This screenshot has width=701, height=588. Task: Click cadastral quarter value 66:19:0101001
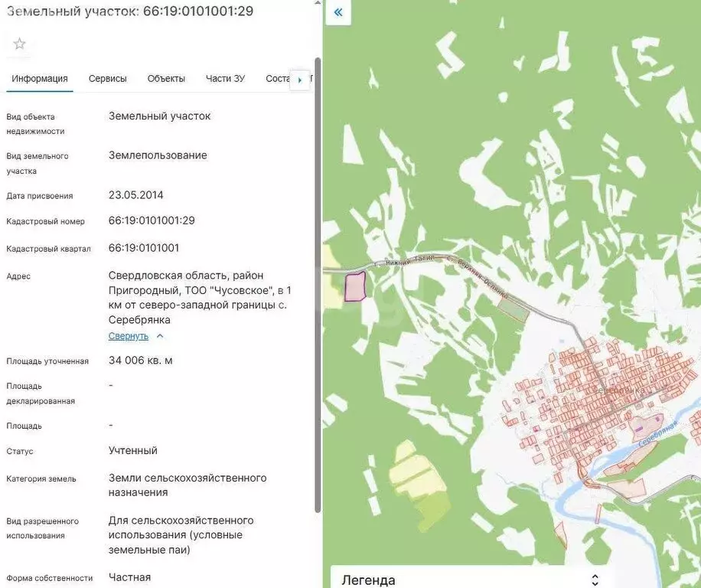pyautogui.click(x=144, y=248)
